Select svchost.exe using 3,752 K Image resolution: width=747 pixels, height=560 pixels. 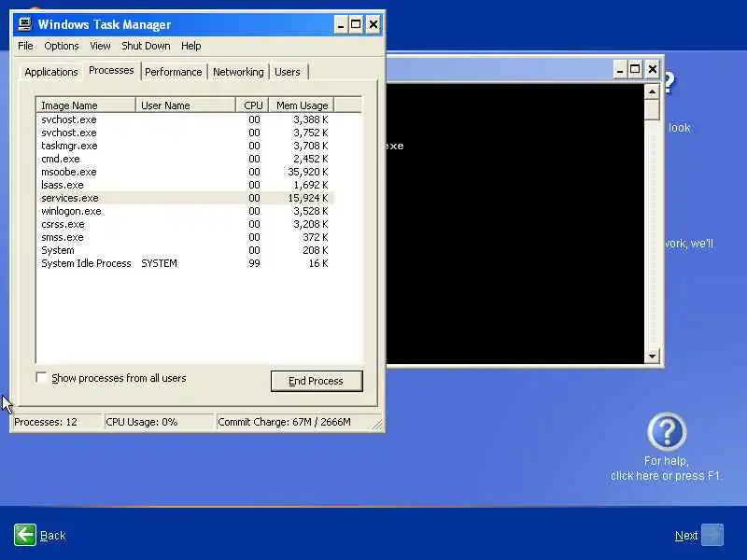point(186,133)
